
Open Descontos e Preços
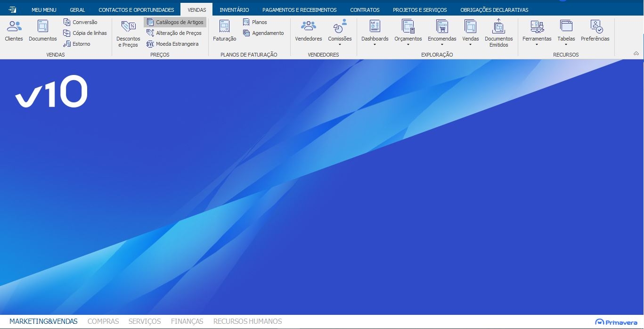point(128,33)
